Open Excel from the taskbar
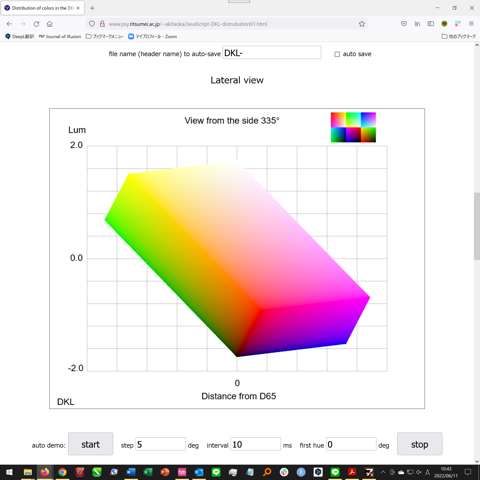480x480 pixels. pos(148,472)
